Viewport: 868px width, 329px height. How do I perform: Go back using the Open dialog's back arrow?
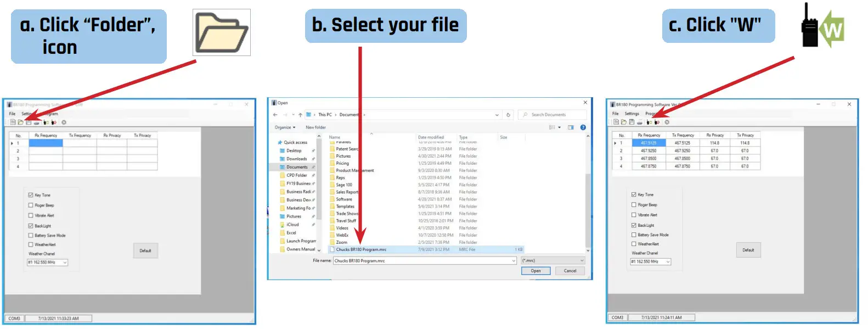tap(275, 115)
